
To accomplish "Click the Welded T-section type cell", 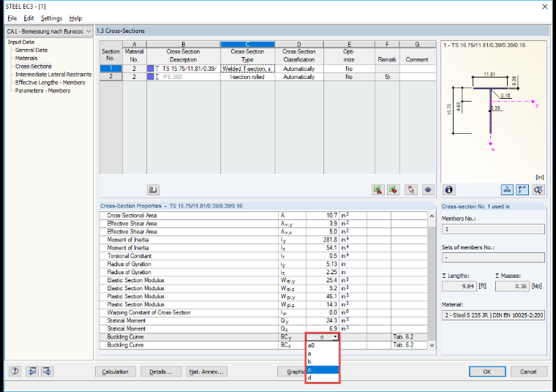I will tap(247, 69).
